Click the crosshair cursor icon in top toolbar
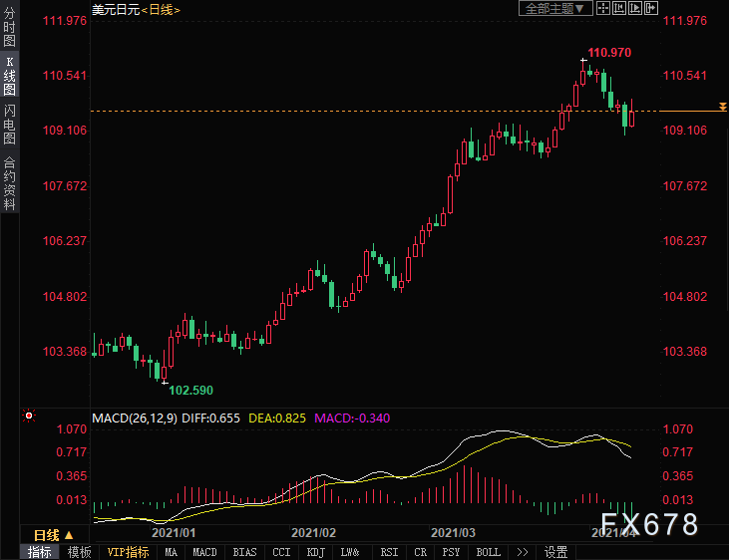Image resolution: width=729 pixels, height=560 pixels. tap(603, 8)
